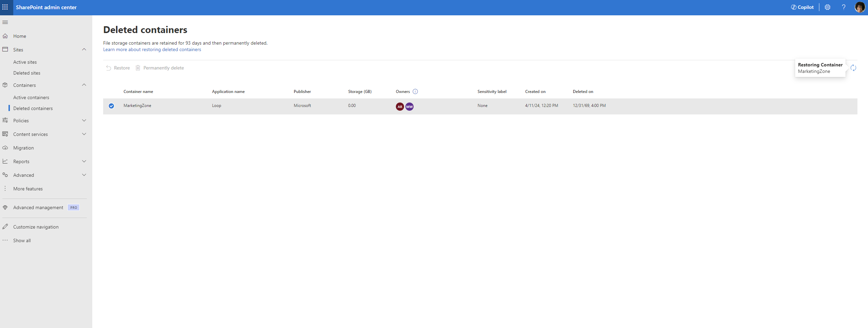Click the Advanced management diamond icon

[5, 207]
